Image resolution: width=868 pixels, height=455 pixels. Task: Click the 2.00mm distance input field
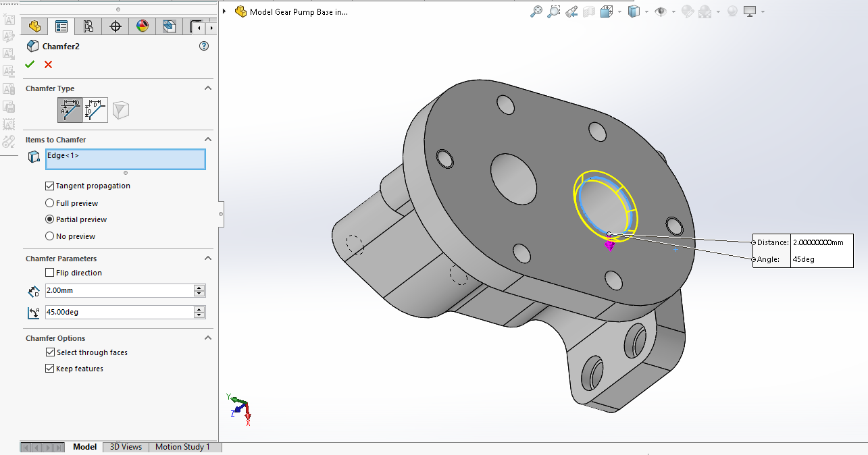coord(118,290)
